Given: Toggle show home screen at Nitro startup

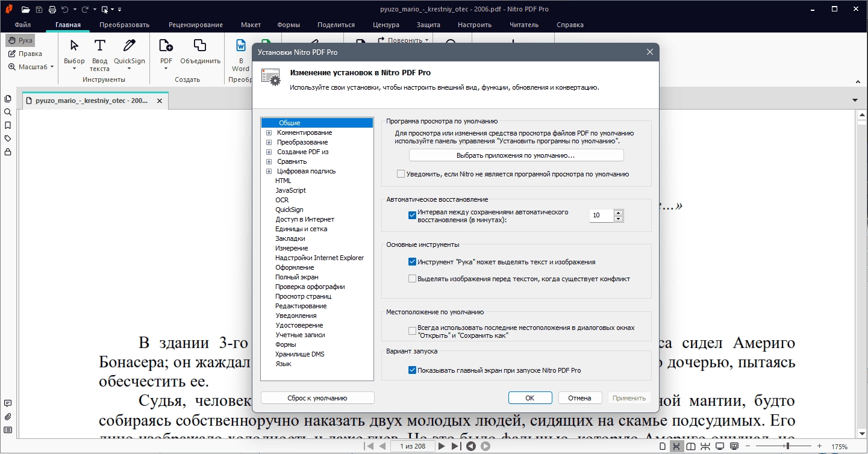Looking at the screenshot, I should point(412,370).
